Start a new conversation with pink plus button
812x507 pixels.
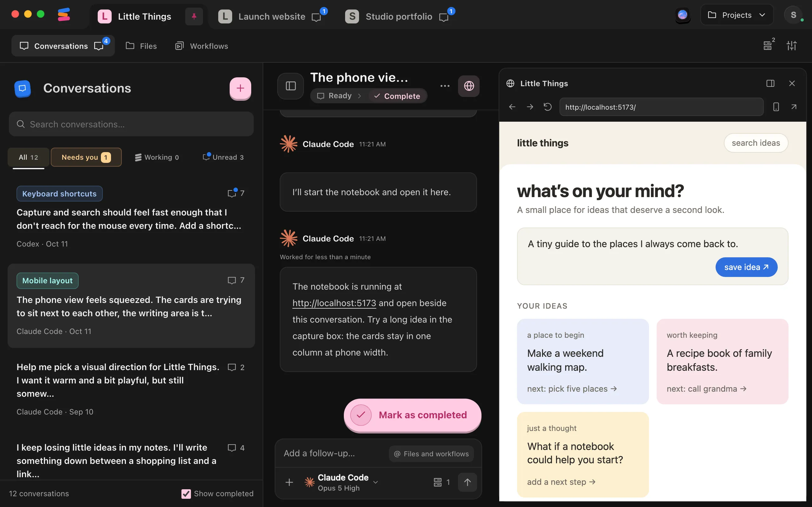pos(240,88)
